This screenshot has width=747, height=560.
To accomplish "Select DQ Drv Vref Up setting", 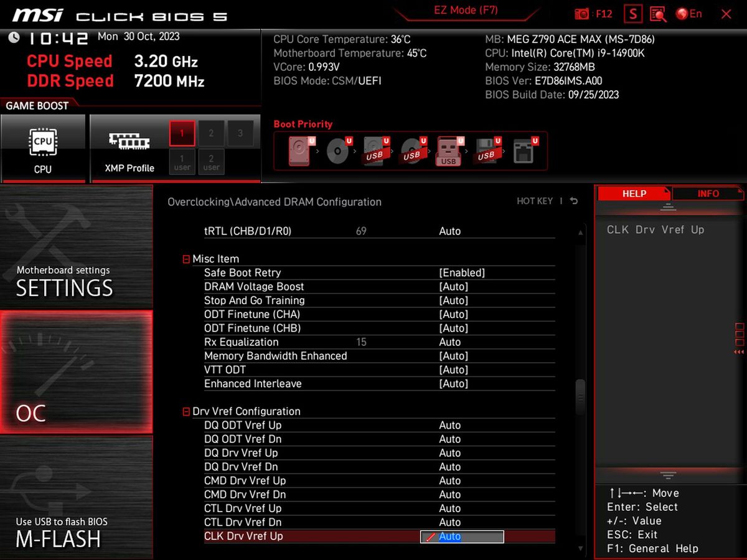I will pos(379,453).
